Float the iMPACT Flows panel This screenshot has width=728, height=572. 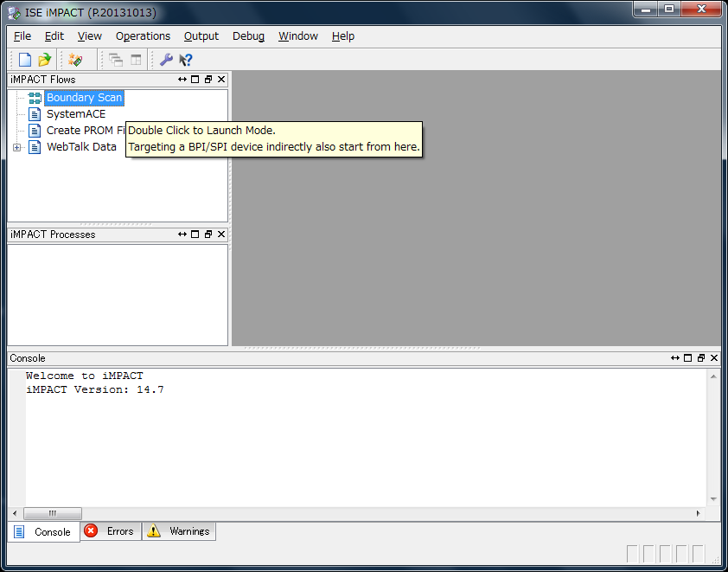click(x=208, y=80)
